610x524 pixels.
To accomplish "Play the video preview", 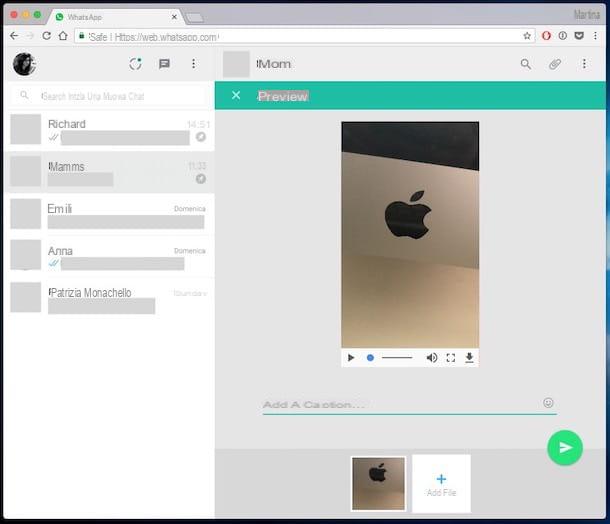I will tap(351, 358).
